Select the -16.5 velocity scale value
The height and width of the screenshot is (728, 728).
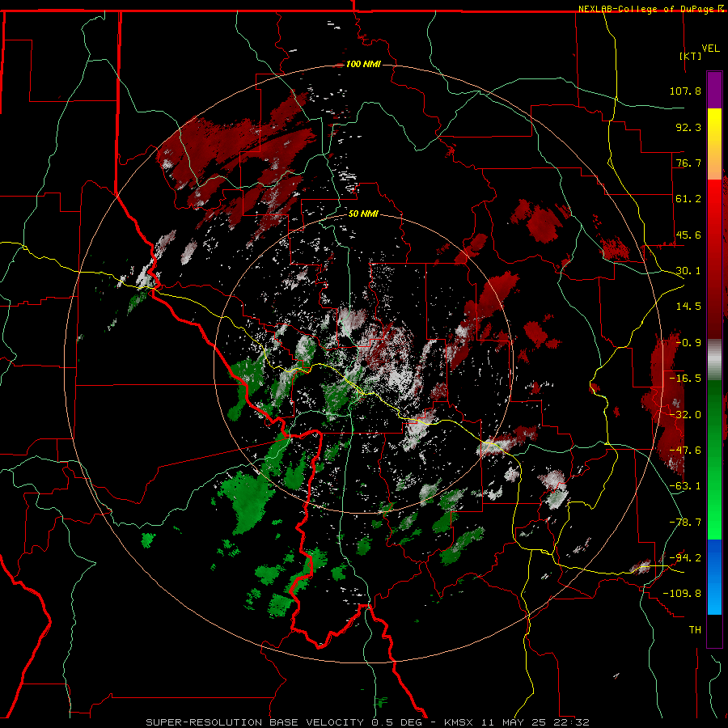tap(685, 379)
